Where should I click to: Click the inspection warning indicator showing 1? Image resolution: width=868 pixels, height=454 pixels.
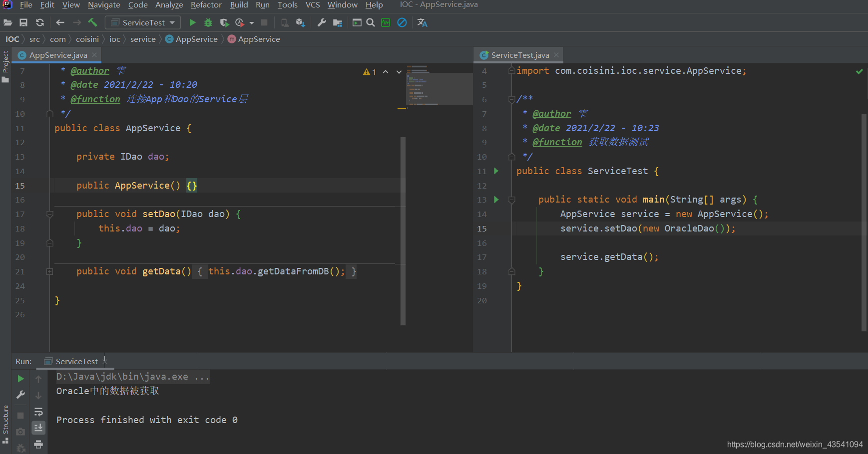pyautogui.click(x=370, y=72)
